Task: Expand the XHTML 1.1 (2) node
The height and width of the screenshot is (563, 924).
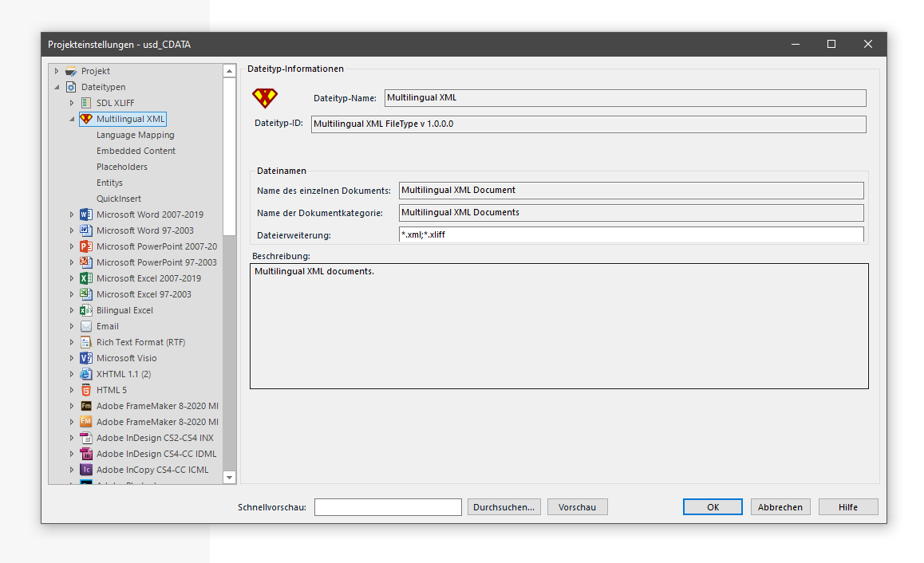Action: pos(72,374)
